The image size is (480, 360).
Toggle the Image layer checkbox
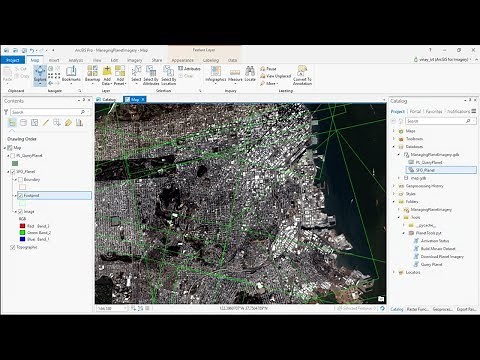click(x=20, y=212)
